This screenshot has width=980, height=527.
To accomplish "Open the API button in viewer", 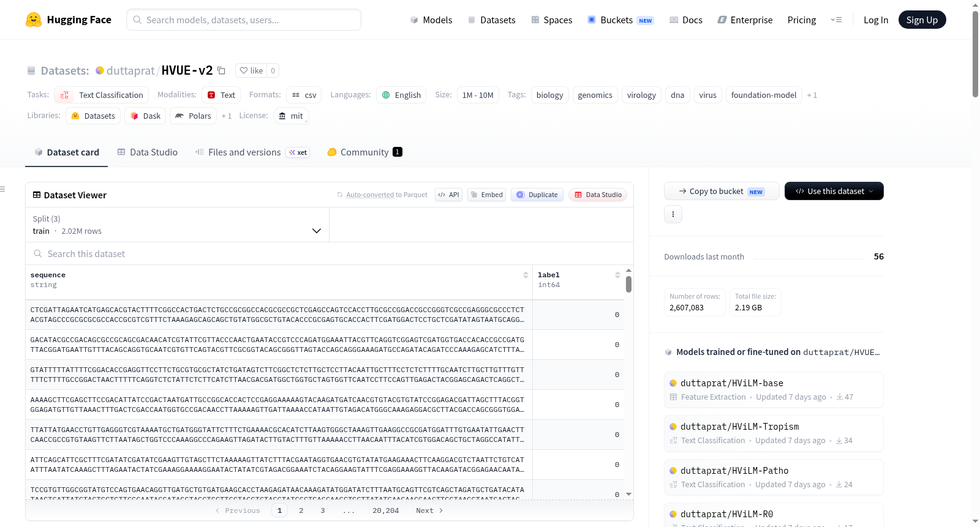I will coord(448,195).
